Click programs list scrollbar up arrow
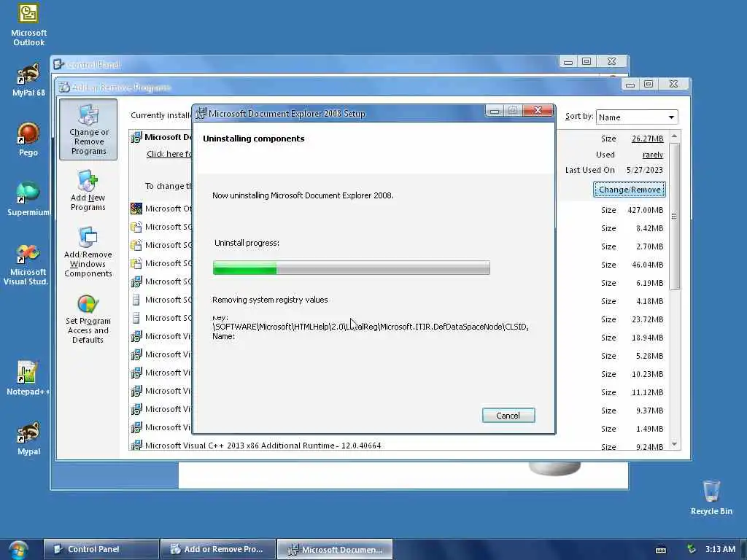 (x=674, y=136)
